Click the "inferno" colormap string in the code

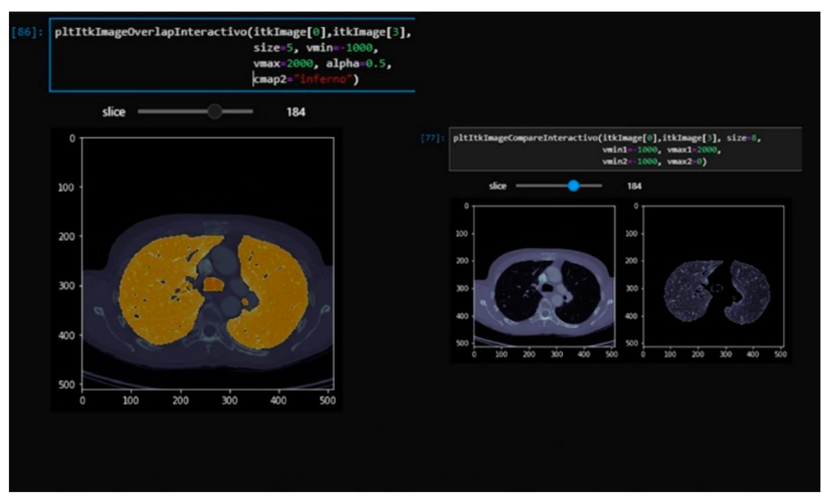tap(323, 79)
